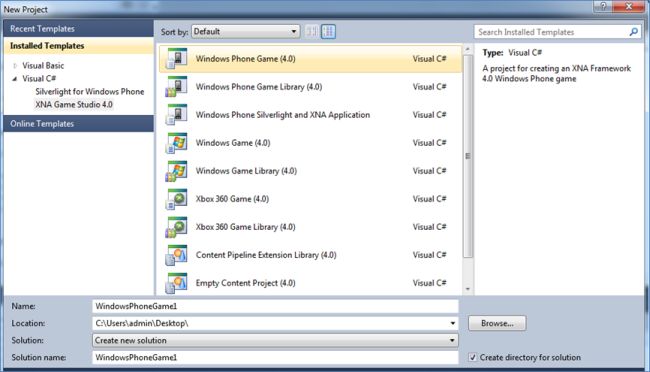
Task: Open the Location path dropdown
Action: [453, 323]
